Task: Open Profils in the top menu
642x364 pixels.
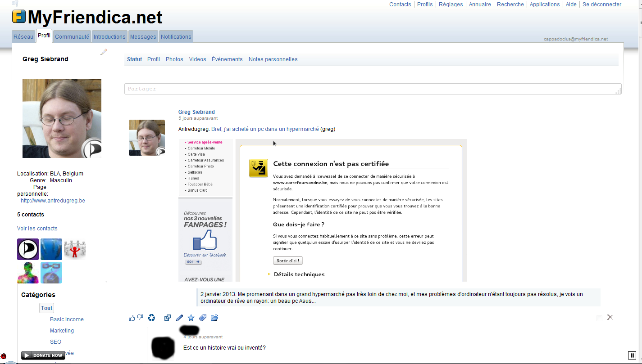Action: [425, 4]
